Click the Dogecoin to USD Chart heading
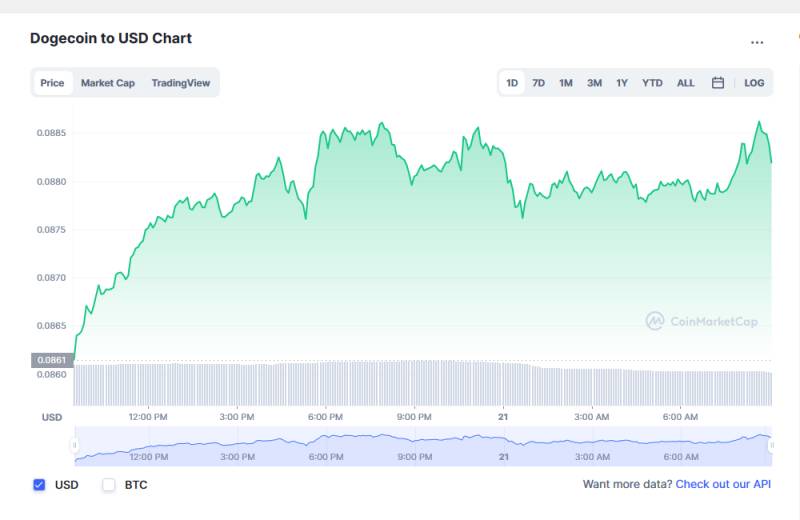Image resolution: width=800 pixels, height=520 pixels. (x=111, y=38)
